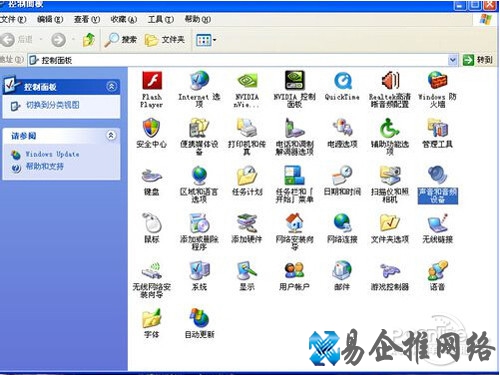The image size is (500, 375).
Task: Open the Flash Player control panel item
Action: (152, 89)
